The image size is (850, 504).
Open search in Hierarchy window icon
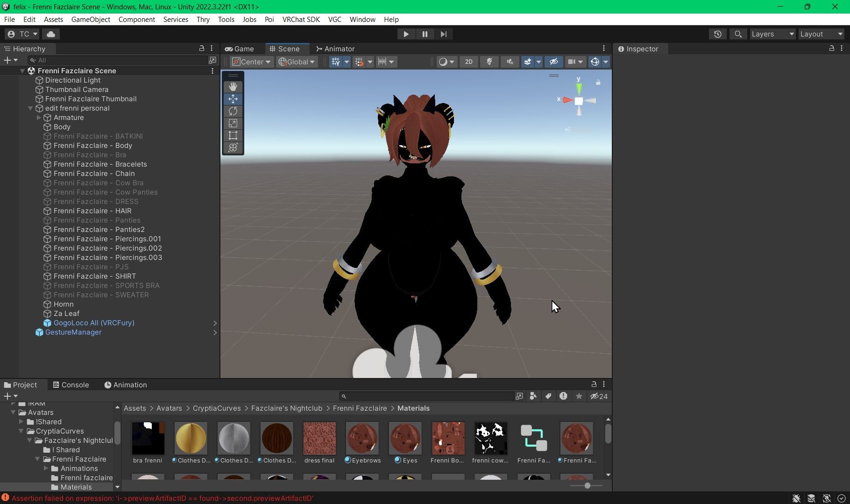point(212,60)
